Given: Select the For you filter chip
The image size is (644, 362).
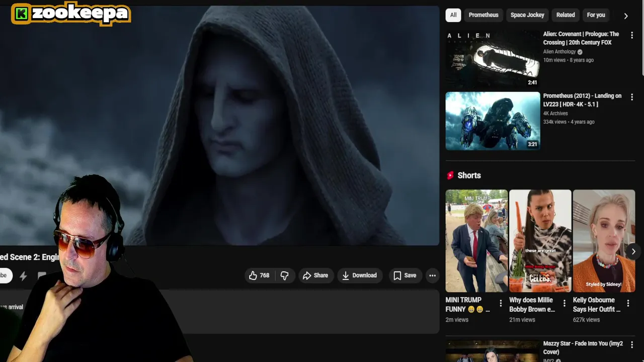Looking at the screenshot, I should 596,15.
